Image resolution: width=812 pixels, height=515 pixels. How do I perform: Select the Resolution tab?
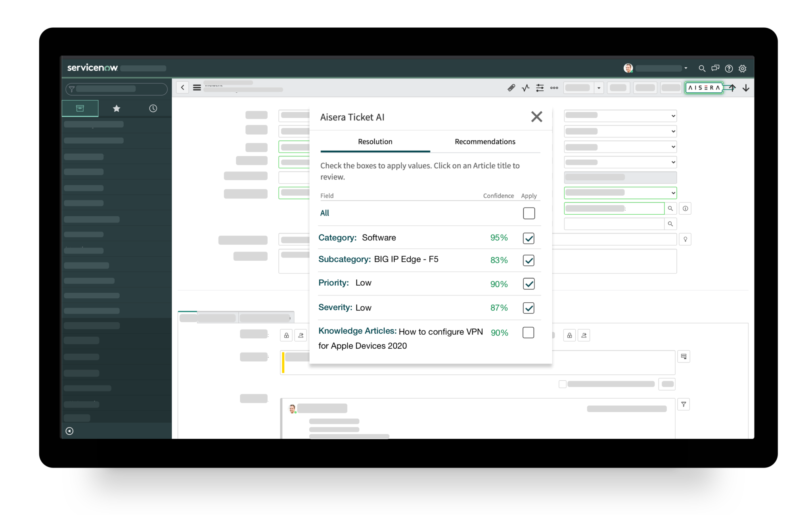click(x=375, y=141)
